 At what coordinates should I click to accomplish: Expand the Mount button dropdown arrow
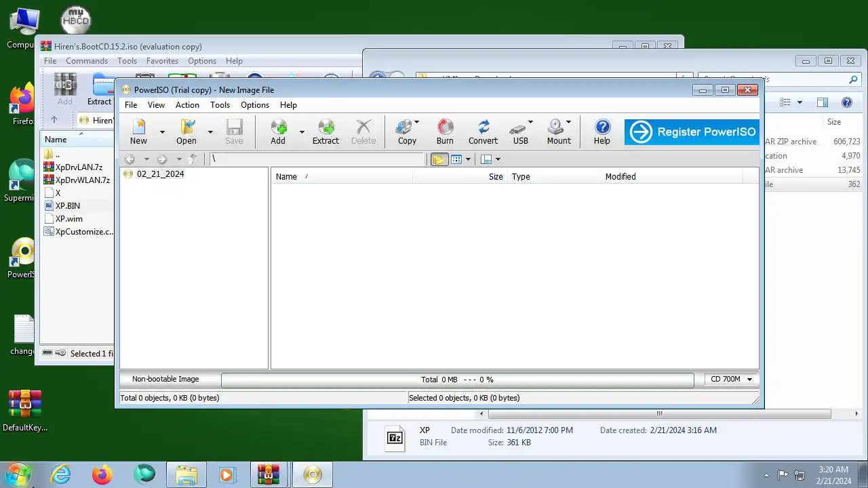(568, 122)
